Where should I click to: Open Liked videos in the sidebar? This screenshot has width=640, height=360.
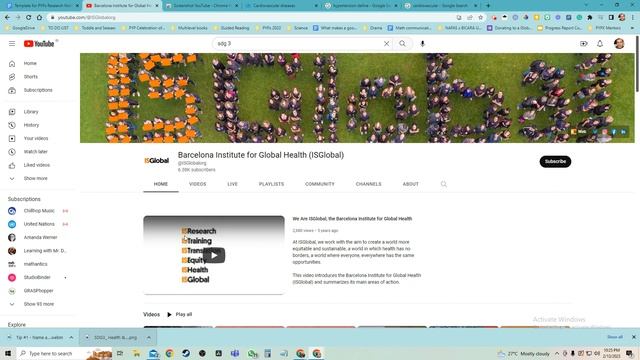(37, 165)
